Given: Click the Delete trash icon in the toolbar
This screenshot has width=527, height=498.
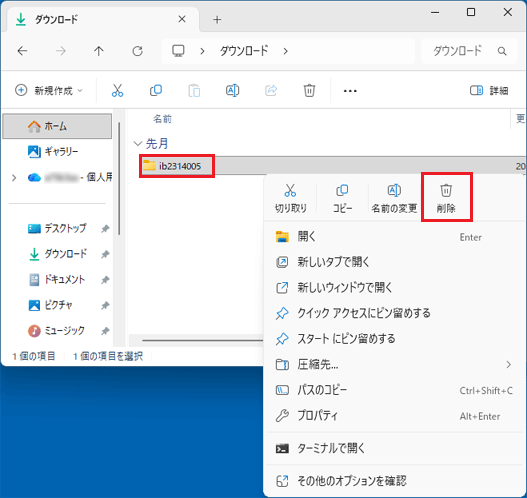Looking at the screenshot, I should tap(309, 90).
